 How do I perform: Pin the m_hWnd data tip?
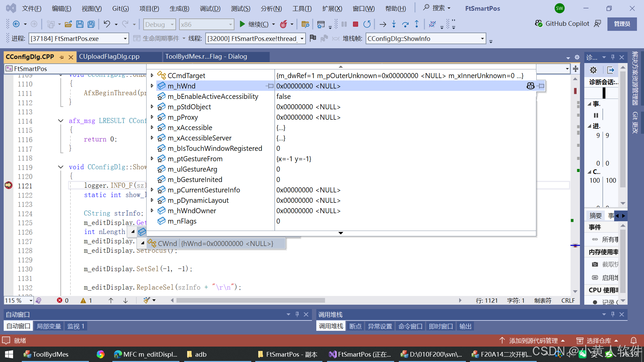[x=540, y=86]
